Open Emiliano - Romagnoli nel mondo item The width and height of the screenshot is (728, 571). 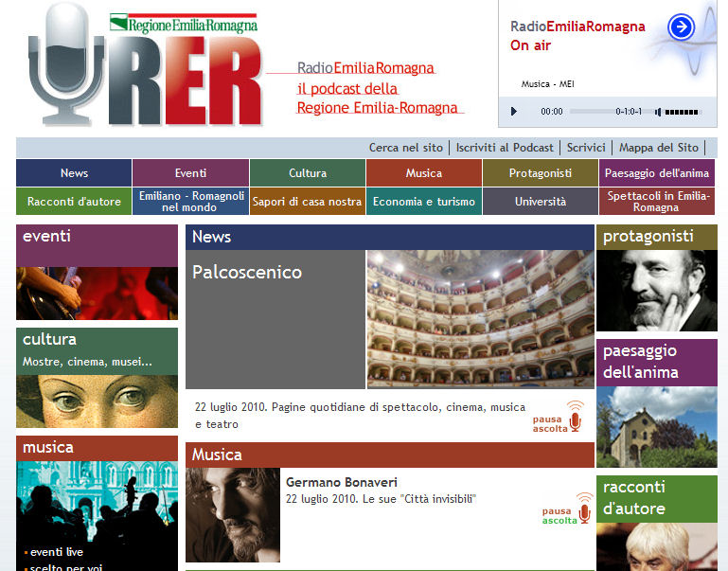click(191, 201)
